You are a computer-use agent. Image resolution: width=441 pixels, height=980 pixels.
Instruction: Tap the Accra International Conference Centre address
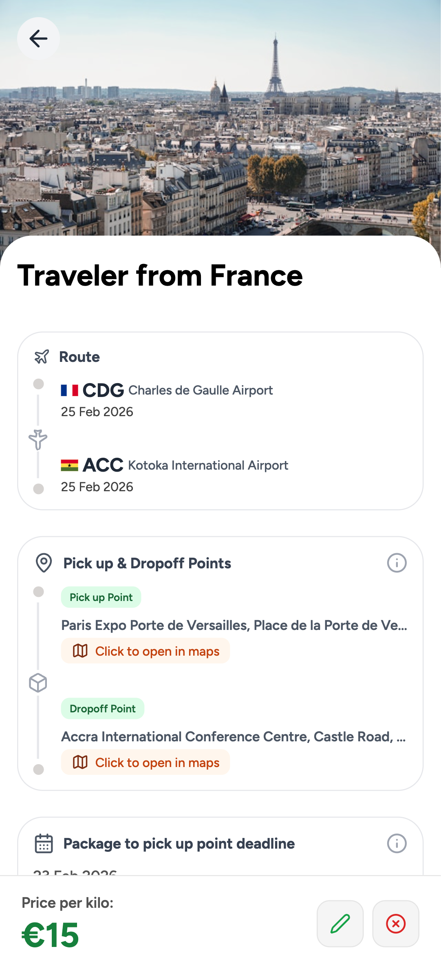click(233, 737)
